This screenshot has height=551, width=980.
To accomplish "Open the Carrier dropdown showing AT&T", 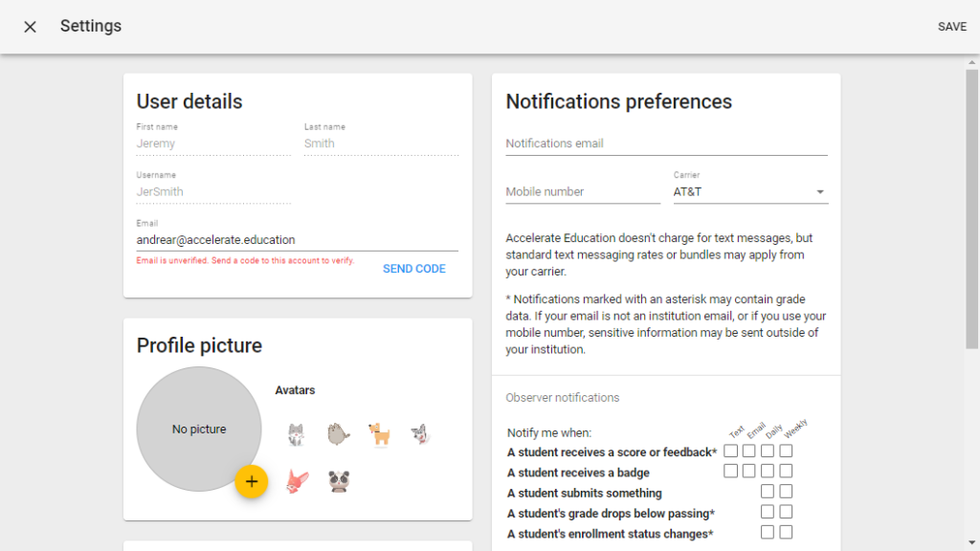I will pos(750,192).
